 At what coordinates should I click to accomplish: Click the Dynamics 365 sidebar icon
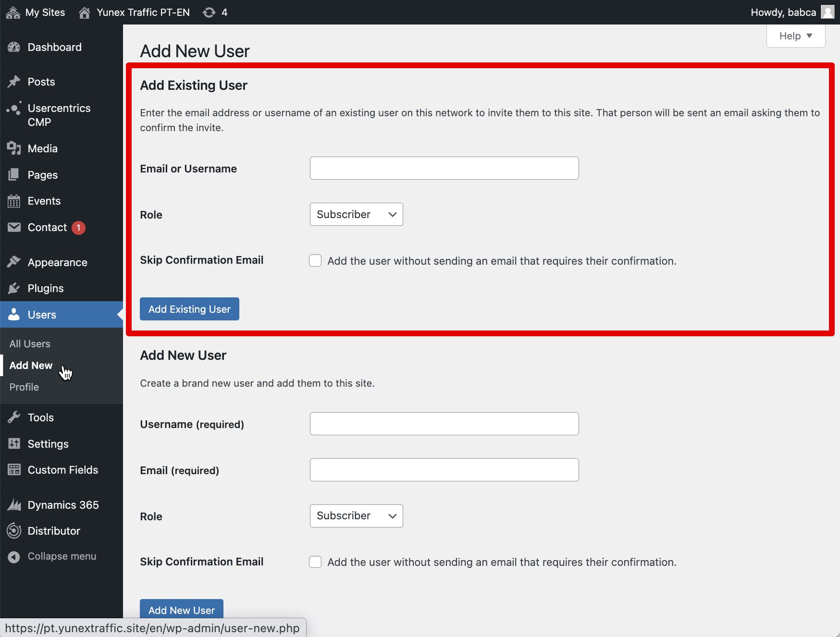14,505
